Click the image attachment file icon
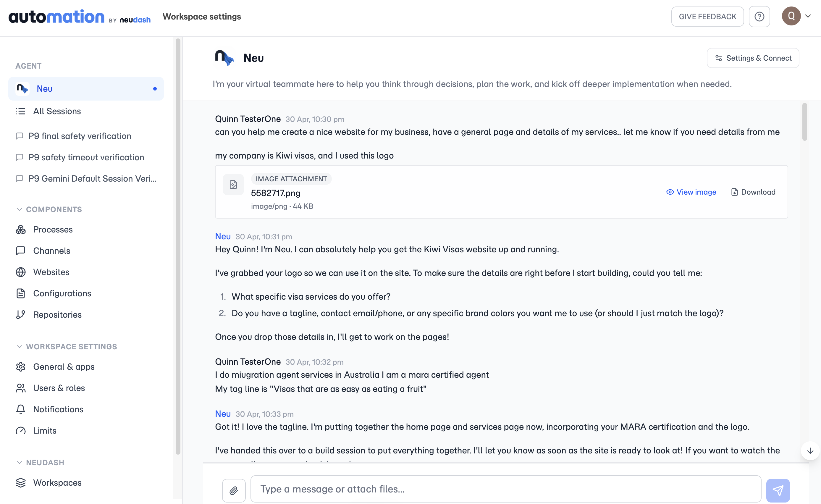Viewport: 821px width, 504px height. pyautogui.click(x=233, y=184)
